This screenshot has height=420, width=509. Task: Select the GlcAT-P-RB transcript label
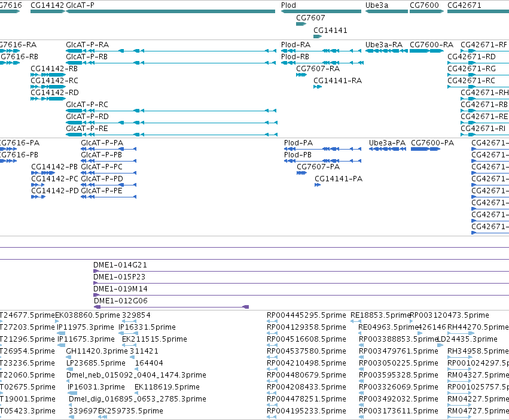(87, 56)
